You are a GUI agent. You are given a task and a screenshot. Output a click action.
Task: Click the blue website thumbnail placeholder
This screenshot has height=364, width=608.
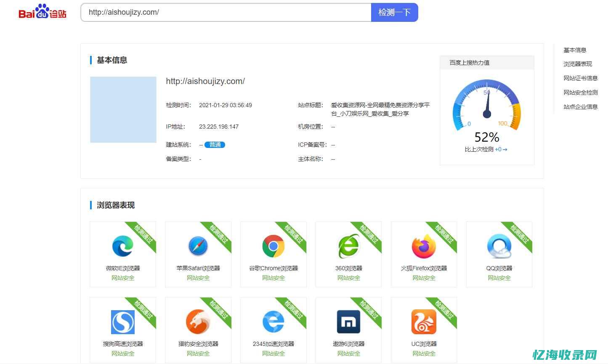click(x=123, y=110)
